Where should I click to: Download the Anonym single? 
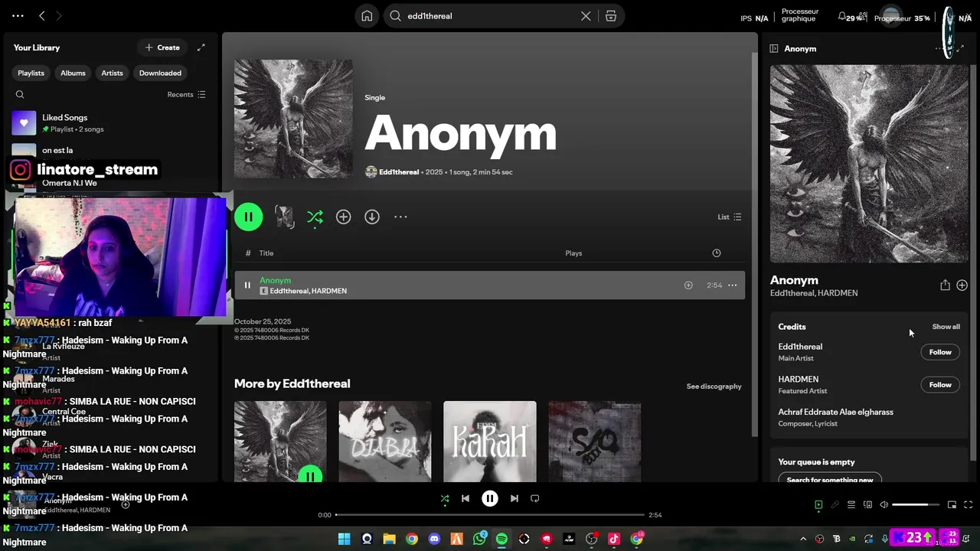[x=372, y=217]
